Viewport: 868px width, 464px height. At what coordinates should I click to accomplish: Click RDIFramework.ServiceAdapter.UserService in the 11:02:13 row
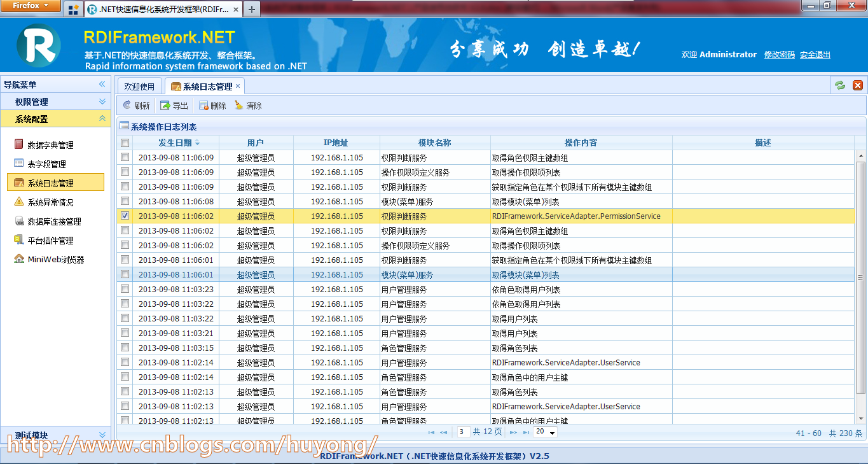click(x=566, y=406)
